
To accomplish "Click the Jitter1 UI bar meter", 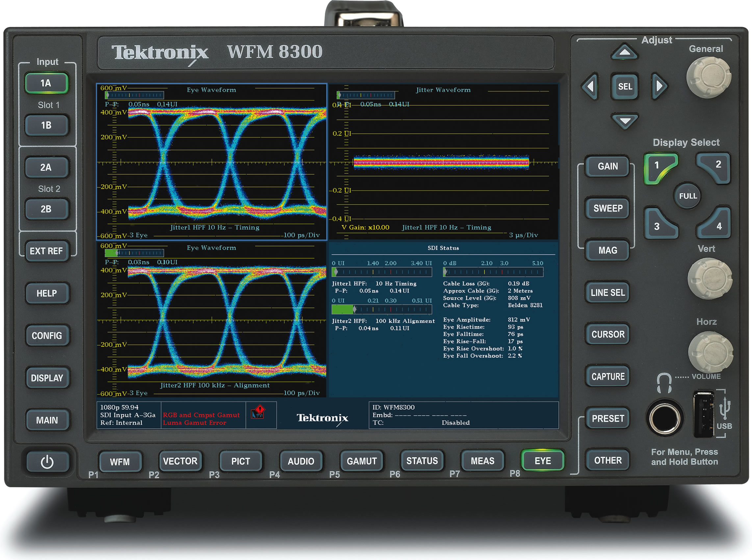I will tap(381, 272).
